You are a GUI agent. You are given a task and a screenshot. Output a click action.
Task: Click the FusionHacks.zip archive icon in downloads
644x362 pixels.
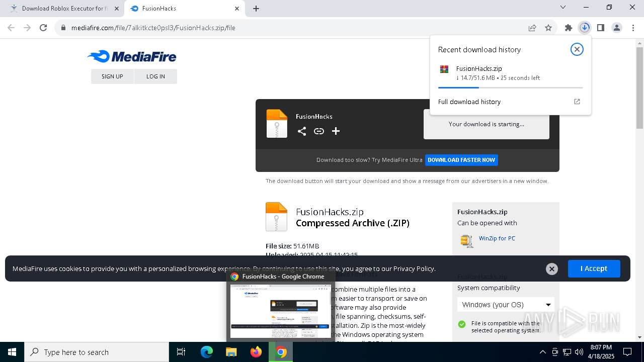point(444,69)
